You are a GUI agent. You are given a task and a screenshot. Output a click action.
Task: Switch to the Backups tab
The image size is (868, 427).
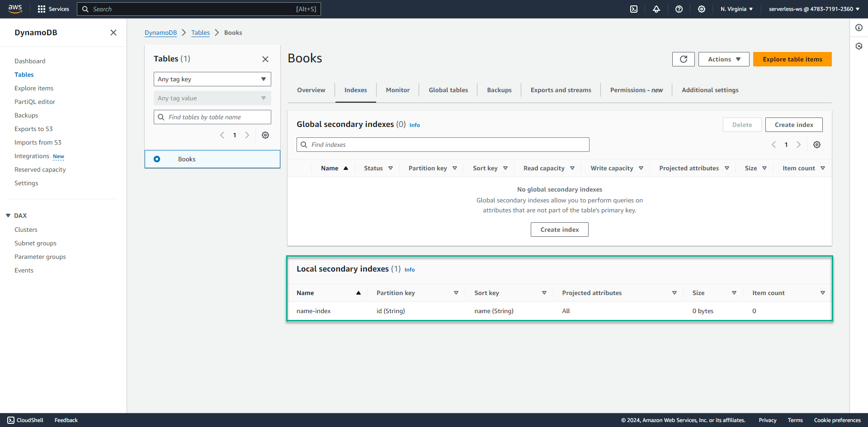point(499,90)
